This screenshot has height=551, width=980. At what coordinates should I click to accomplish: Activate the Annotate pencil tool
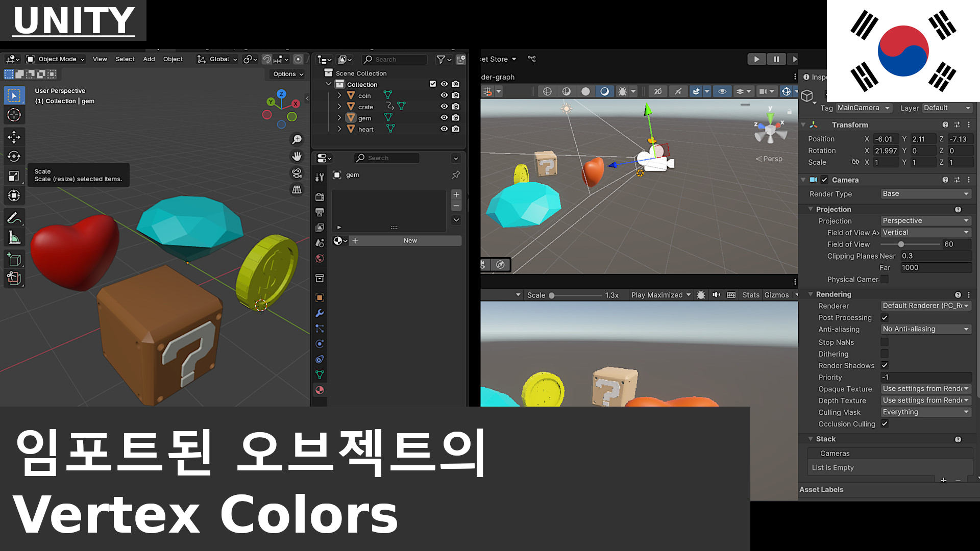pos(14,218)
